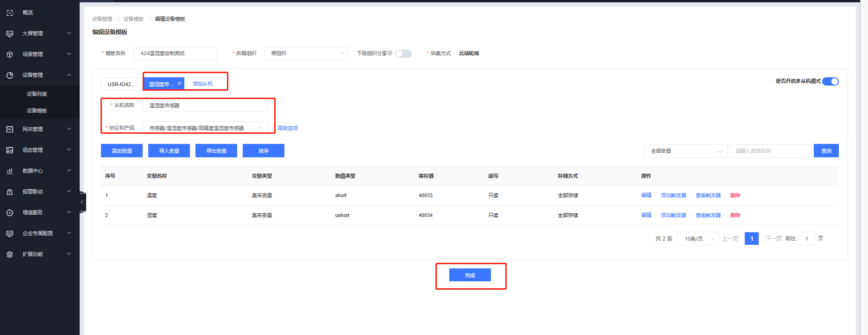Open the 协议和产品 dropdown selector

click(x=205, y=128)
